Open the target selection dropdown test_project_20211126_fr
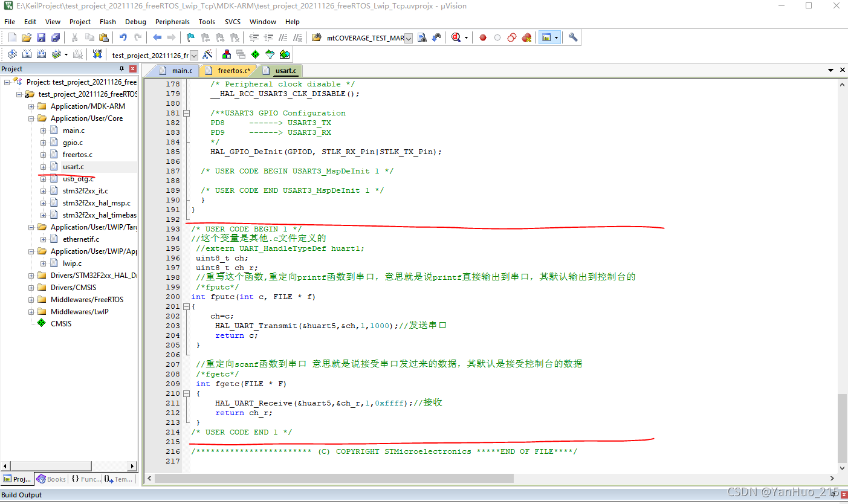 (x=194, y=55)
